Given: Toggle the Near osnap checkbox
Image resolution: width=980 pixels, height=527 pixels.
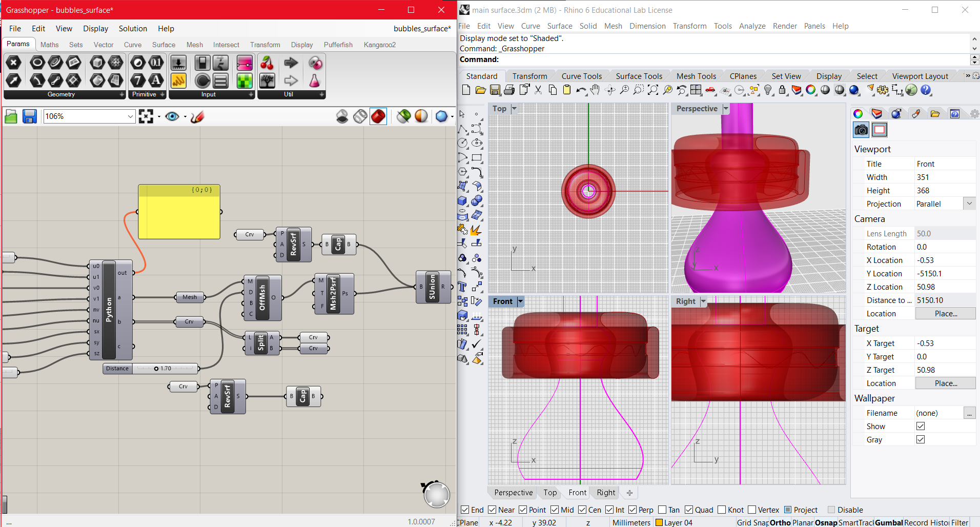Looking at the screenshot, I should (492, 510).
